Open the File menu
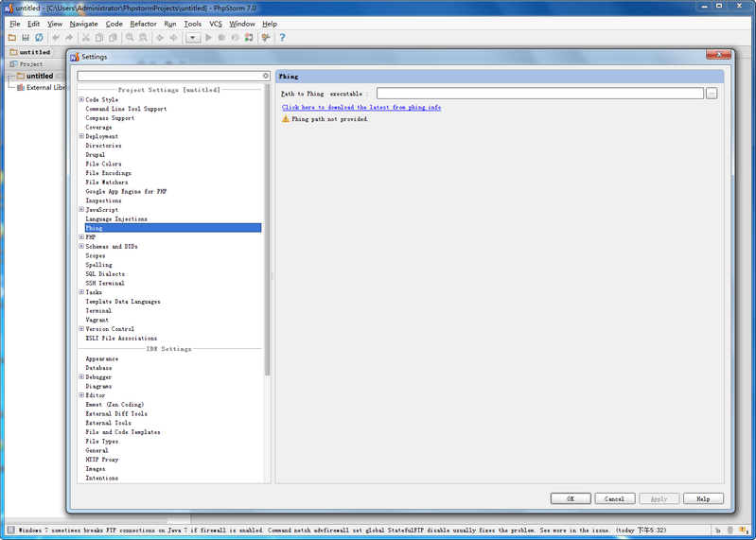This screenshot has height=540, width=756. click(x=15, y=24)
